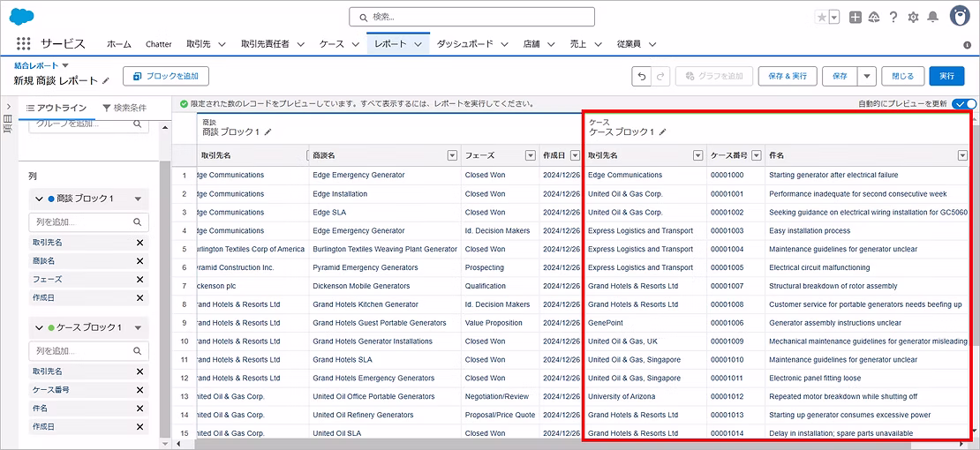Open the 取引先責任者 tab
The height and width of the screenshot is (450, 980).
[265, 44]
